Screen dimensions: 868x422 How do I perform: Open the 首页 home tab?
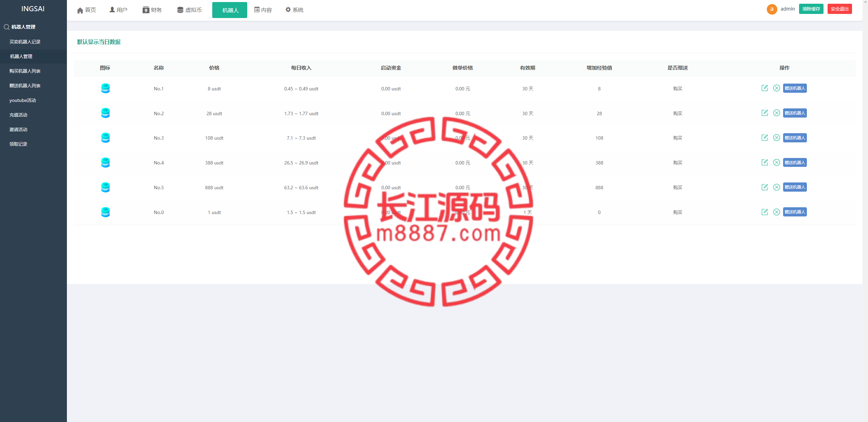87,10
